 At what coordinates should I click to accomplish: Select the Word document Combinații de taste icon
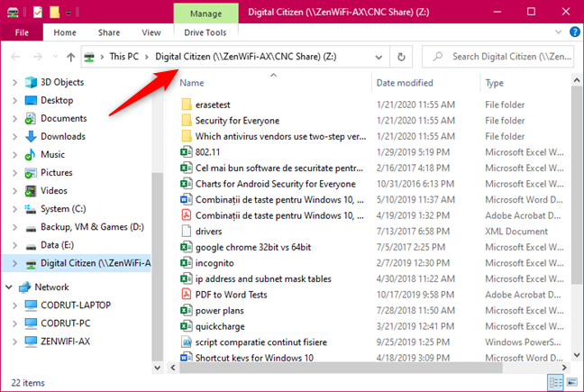click(x=187, y=199)
